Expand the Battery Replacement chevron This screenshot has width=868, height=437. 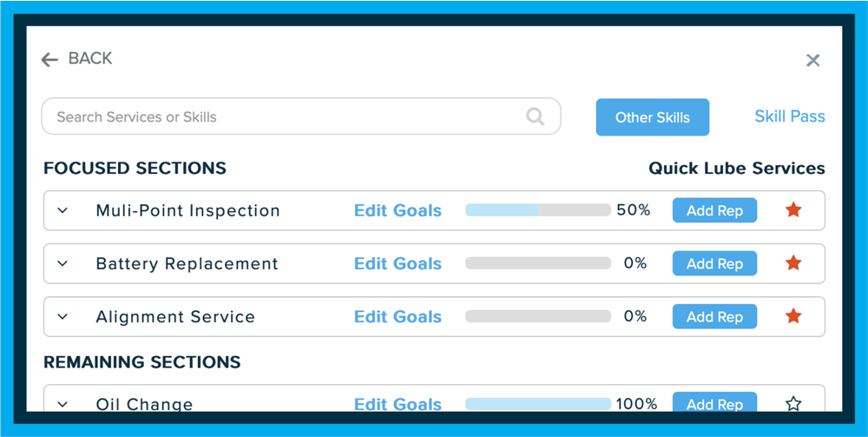[x=63, y=263]
